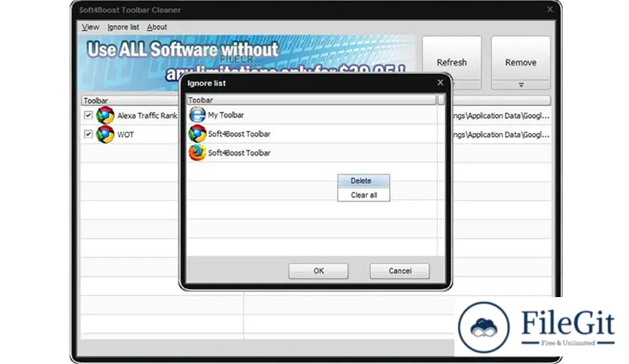Click the Alexa row Application Data path
This screenshot has width=629, height=364.
[501, 116]
